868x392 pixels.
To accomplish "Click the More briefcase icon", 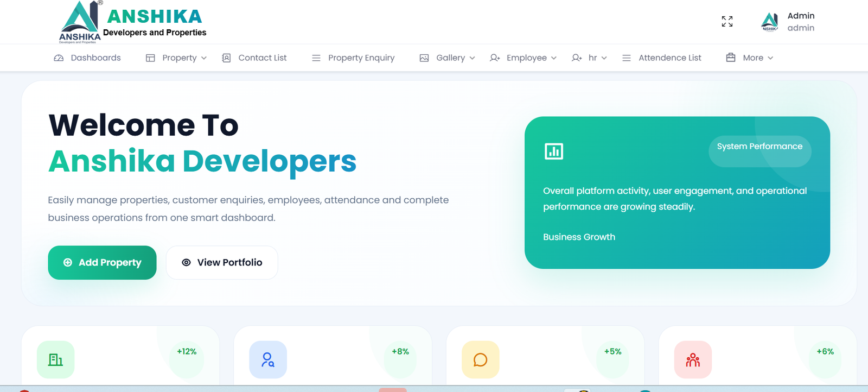I will (x=731, y=58).
